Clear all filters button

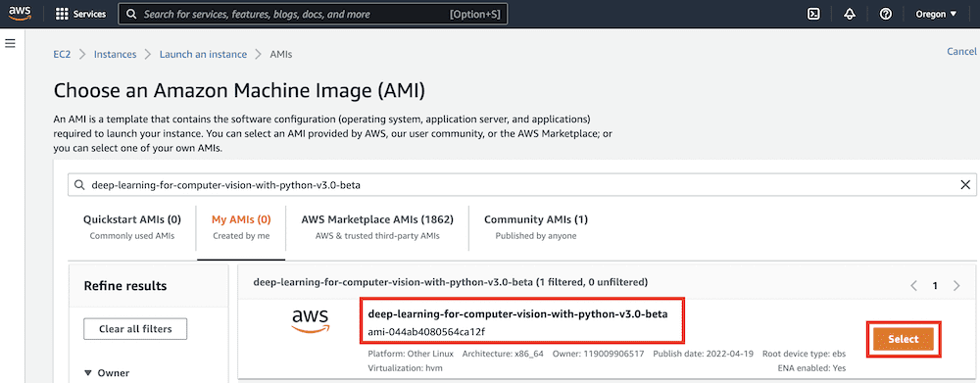click(x=135, y=329)
